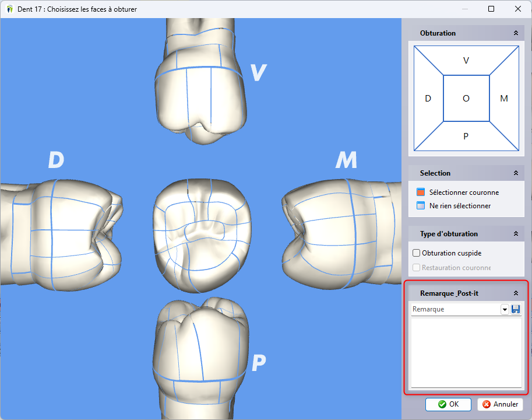Viewport: 532px width, 420px height.
Task: Select the V face in obturation diagram
Action: pyautogui.click(x=466, y=61)
